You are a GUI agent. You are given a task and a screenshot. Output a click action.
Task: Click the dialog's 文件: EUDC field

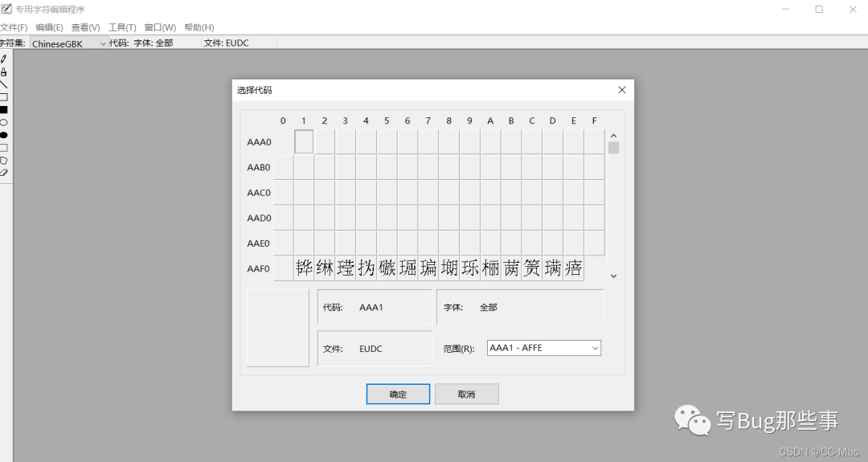375,349
